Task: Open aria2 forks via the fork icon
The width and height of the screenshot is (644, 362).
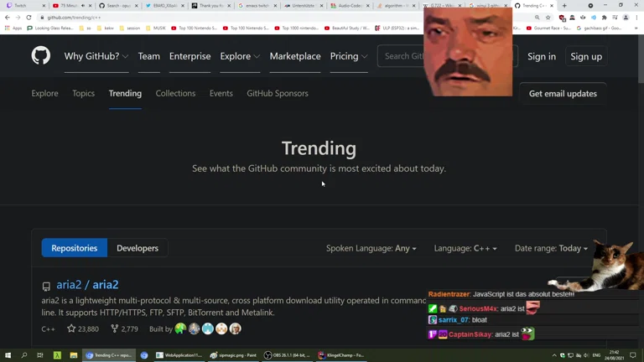Action: pyautogui.click(x=114, y=329)
